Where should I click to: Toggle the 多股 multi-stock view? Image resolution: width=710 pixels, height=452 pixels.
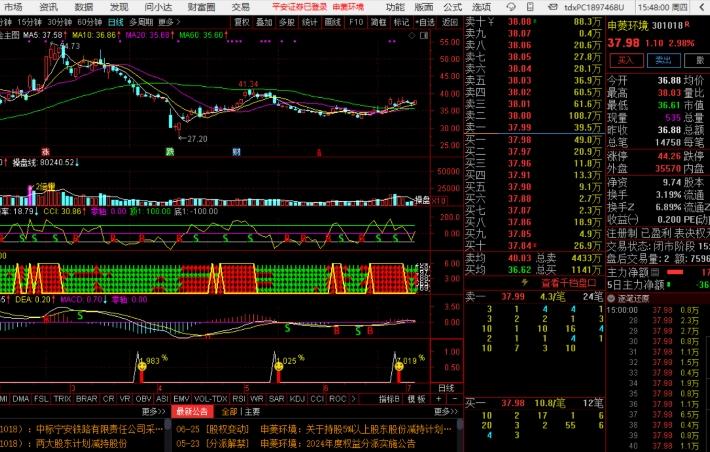point(287,21)
